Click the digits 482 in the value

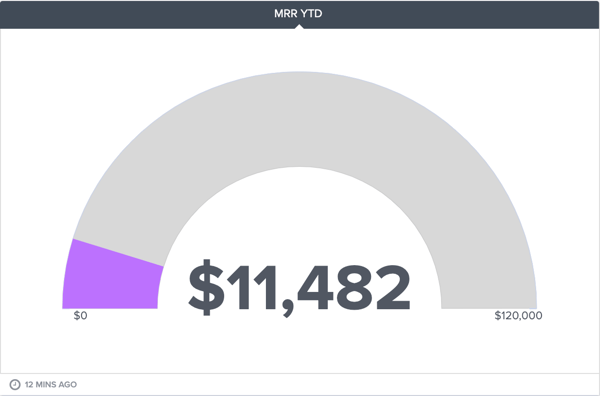coord(354,288)
